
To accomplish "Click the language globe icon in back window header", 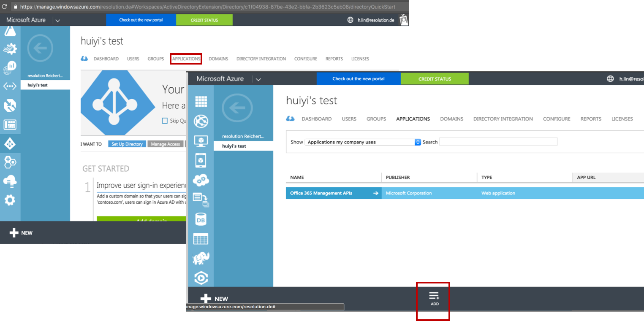I will 350,20.
